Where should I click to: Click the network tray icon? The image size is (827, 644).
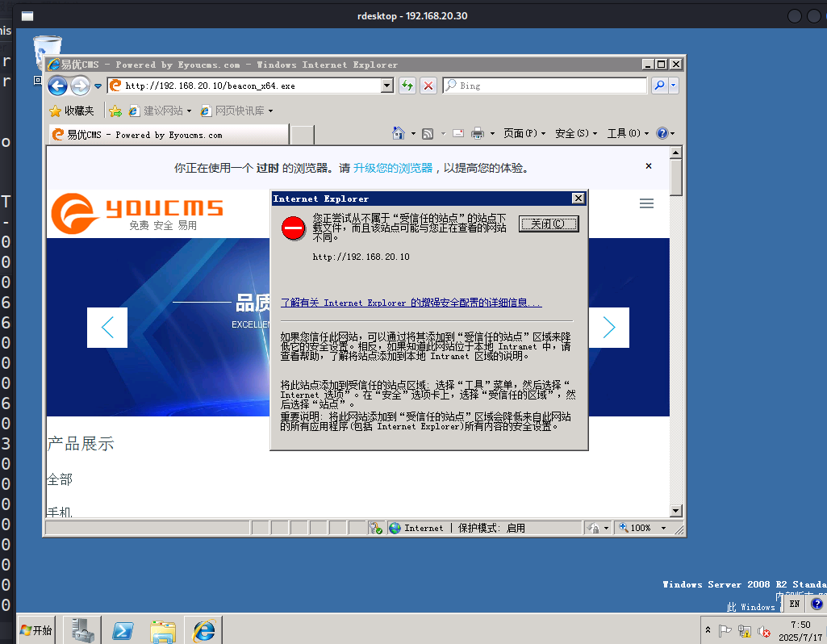(744, 630)
